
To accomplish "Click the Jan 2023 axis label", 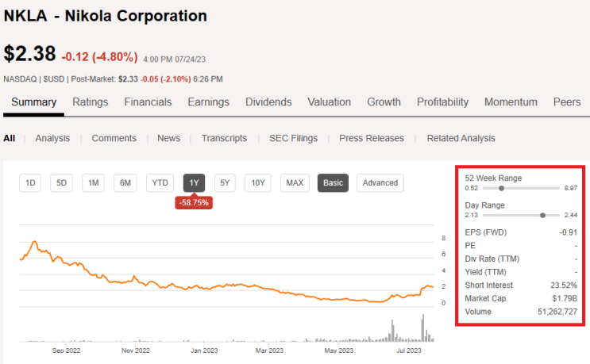I will point(204,351).
